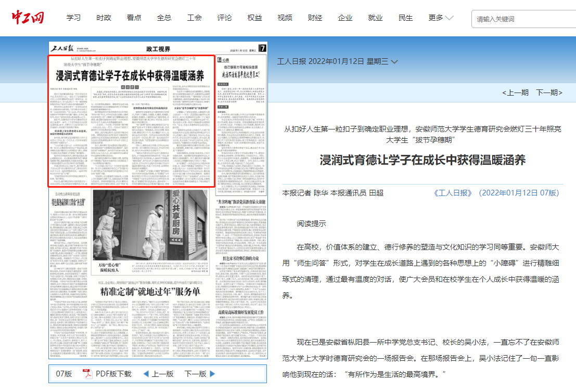Expand the 更多 navigation dropdown

click(441, 18)
